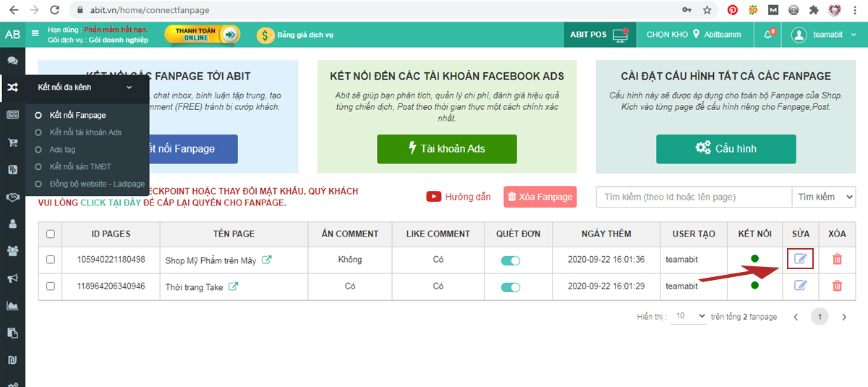Open external link for Thời trang Take

pyautogui.click(x=234, y=286)
